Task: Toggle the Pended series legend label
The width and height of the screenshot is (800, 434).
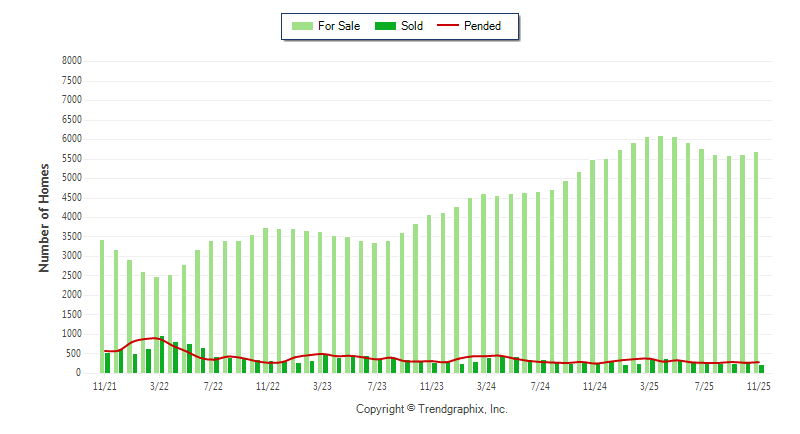Action: (x=483, y=26)
